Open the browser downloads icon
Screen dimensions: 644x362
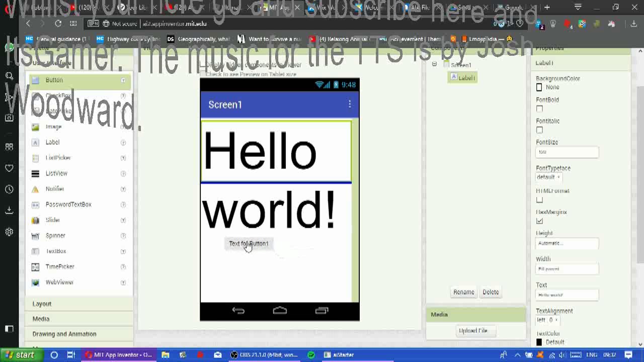click(x=633, y=24)
